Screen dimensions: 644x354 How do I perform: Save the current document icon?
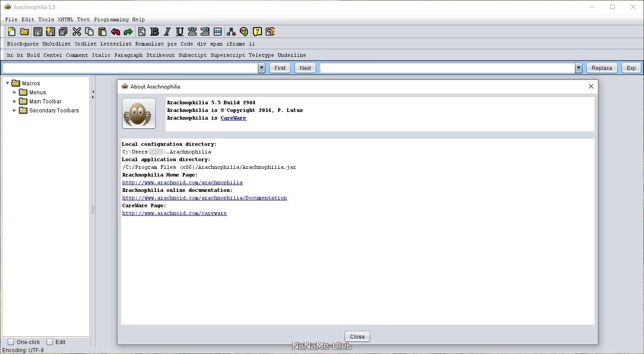(37, 32)
